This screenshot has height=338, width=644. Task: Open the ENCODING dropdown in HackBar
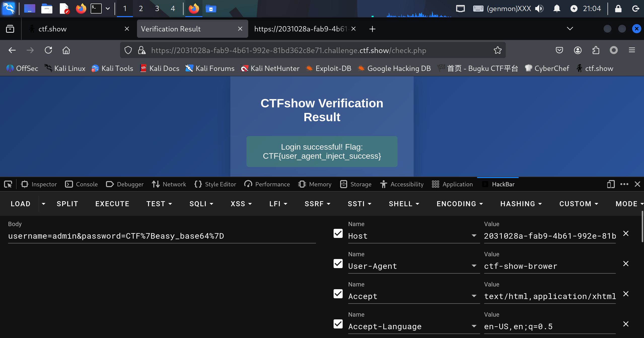click(459, 204)
